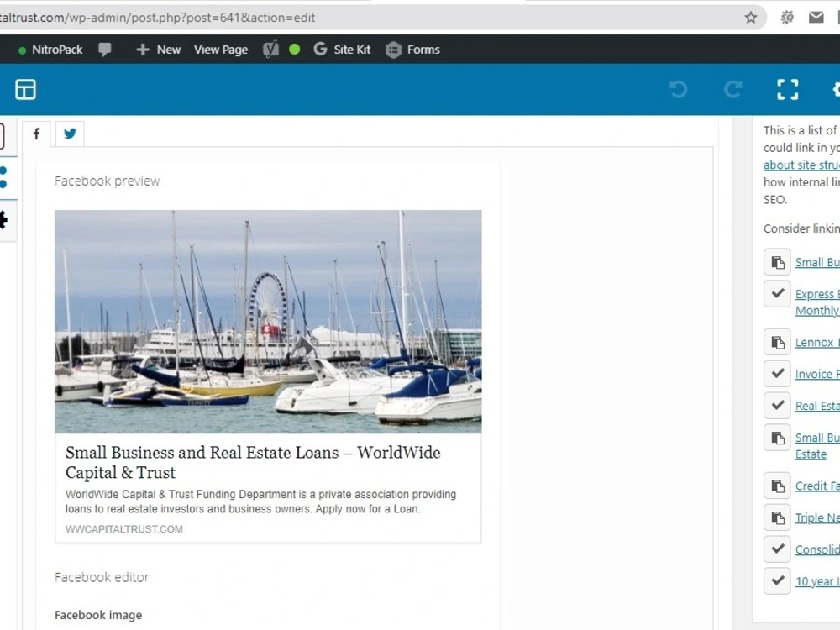Click the redo arrow in the blue toolbar
The image size is (840, 630).
pyautogui.click(x=732, y=90)
